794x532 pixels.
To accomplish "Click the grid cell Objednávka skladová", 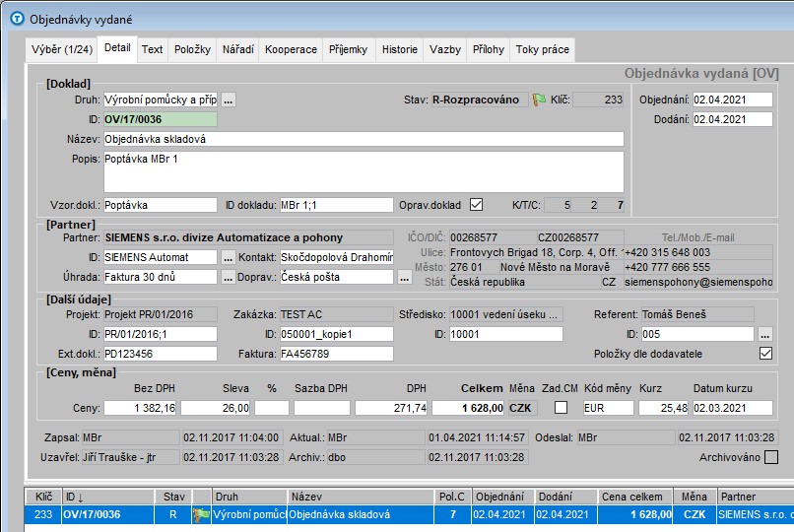I will [x=361, y=515].
